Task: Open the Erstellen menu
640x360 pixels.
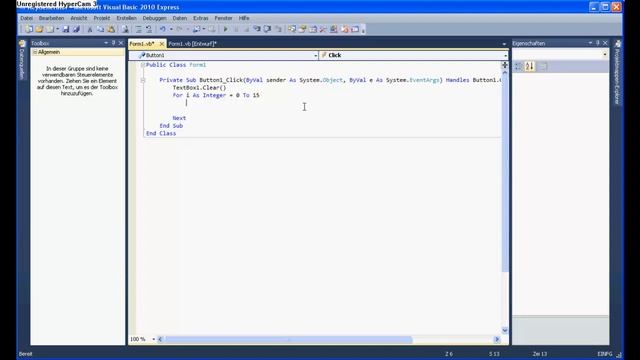Action: [127, 18]
